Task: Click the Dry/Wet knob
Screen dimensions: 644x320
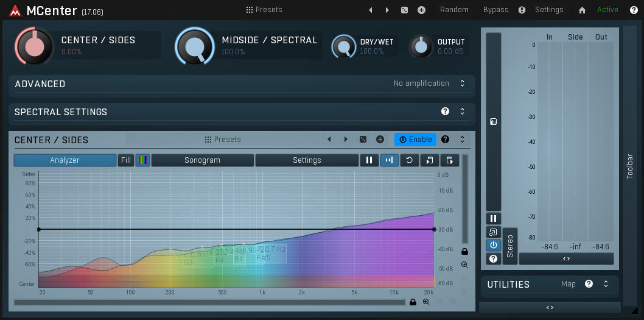Action: click(343, 46)
